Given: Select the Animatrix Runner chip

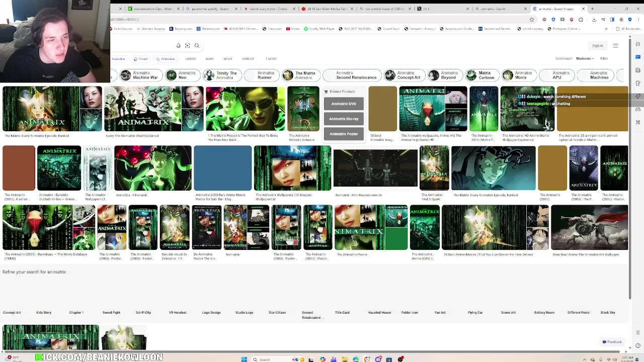Looking at the screenshot, I should pyautogui.click(x=261, y=75).
